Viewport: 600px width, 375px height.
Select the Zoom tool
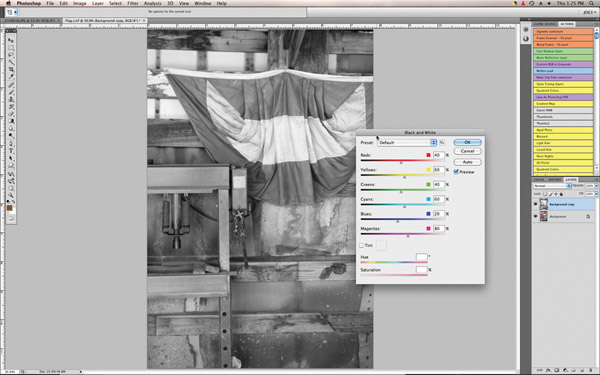pos(11,195)
